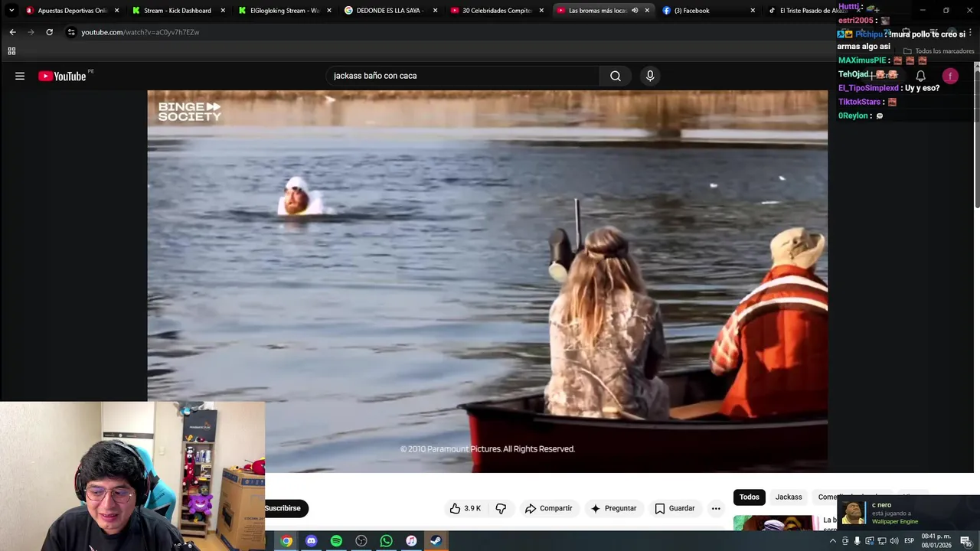
Task: Show hidden system tray icons
Action: tap(833, 541)
